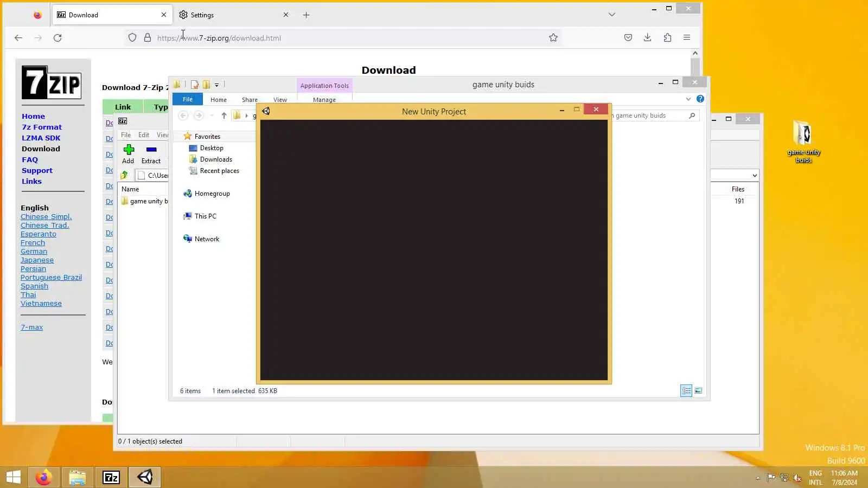Open Firefox downloads panel
Screen dimensions: 868x488
[x=648, y=38]
